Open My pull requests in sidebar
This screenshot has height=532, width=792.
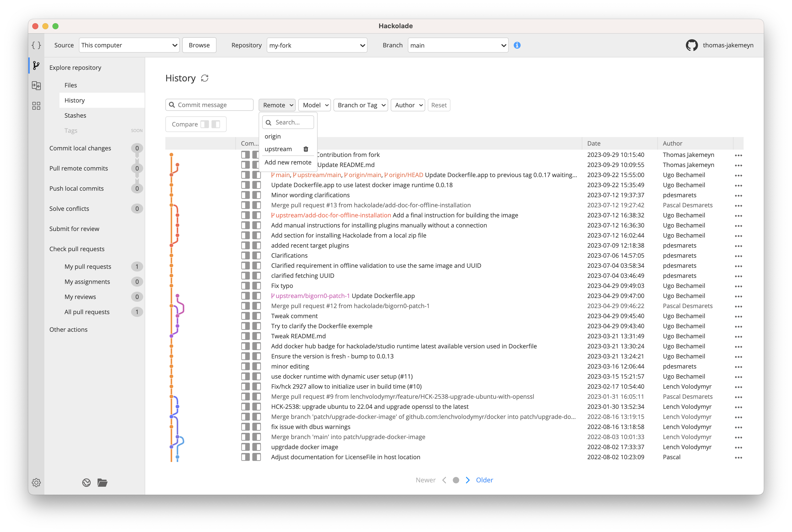tap(88, 266)
